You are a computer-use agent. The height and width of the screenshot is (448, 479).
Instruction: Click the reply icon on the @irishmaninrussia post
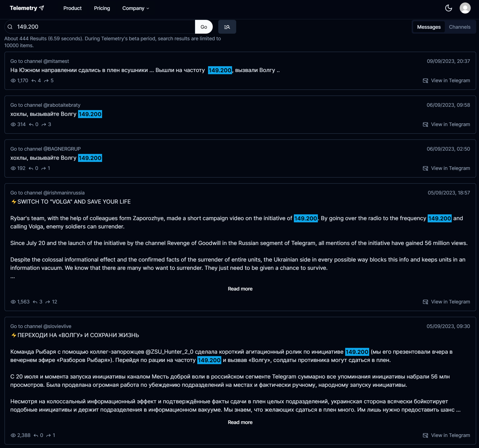(x=35, y=302)
